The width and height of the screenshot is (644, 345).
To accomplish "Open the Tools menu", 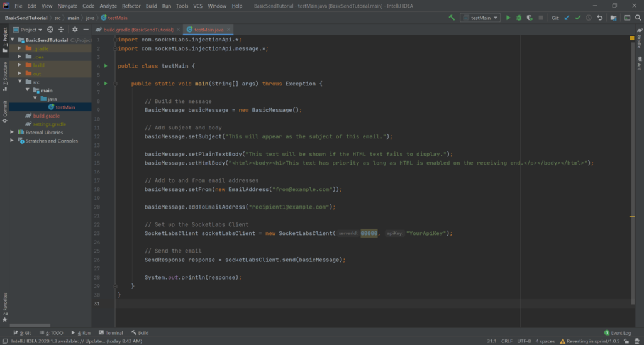I will (182, 6).
